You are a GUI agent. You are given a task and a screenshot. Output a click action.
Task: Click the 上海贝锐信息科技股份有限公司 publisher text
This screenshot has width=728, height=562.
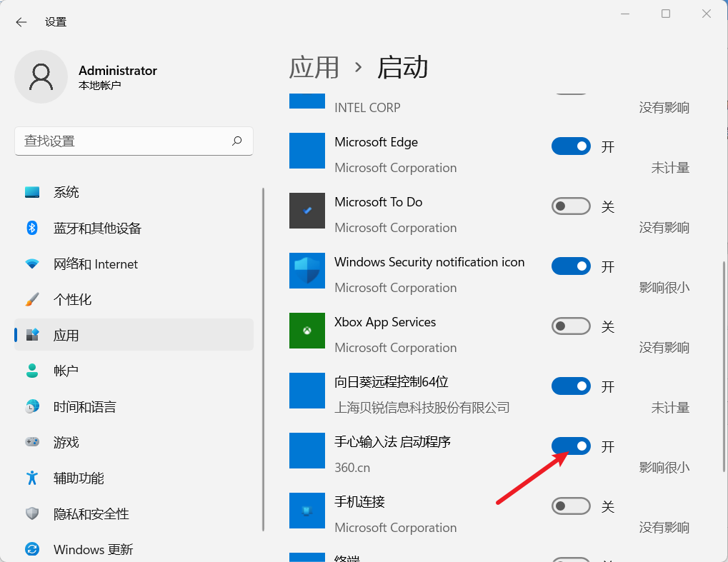[422, 408]
